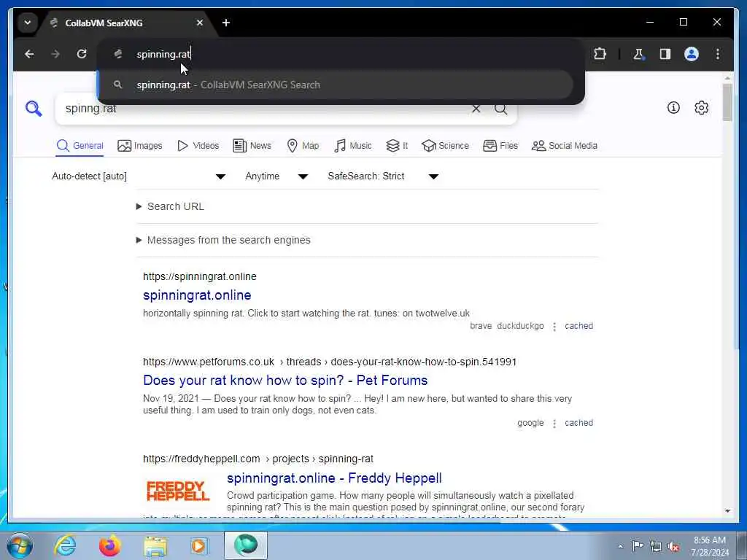Viewport: 747px width, 560px height.
Task: Click the muted volume tray icon
Action: coord(673,547)
